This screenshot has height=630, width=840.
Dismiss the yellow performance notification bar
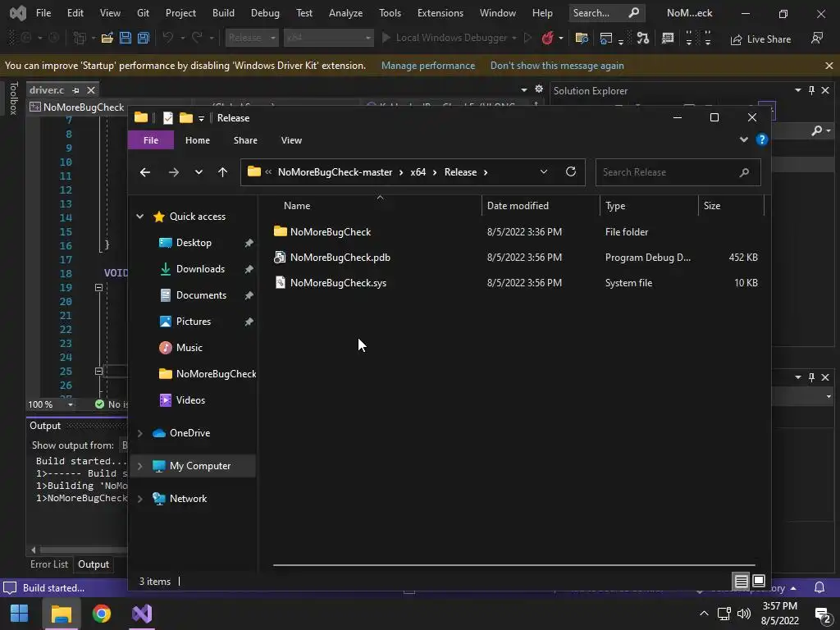point(829,66)
